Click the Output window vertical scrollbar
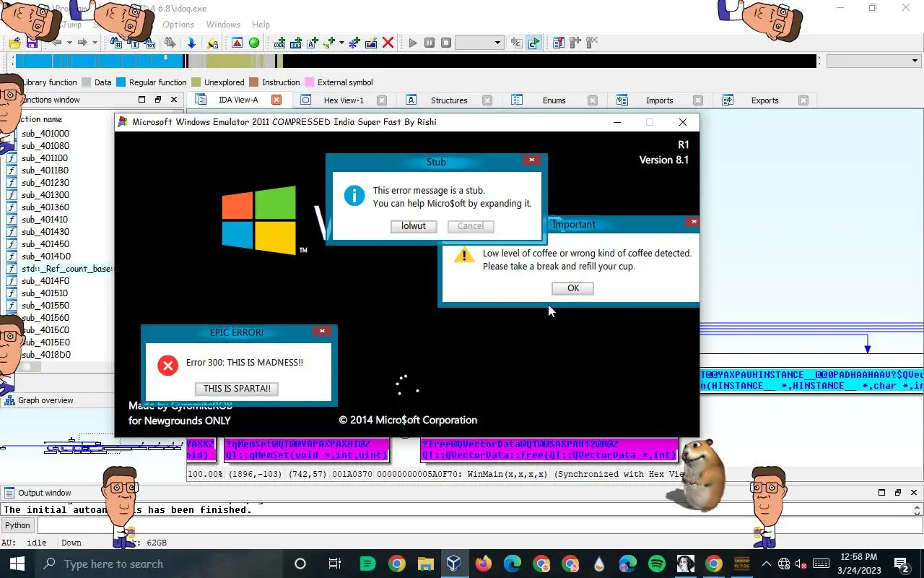This screenshot has height=578, width=924. (x=918, y=509)
